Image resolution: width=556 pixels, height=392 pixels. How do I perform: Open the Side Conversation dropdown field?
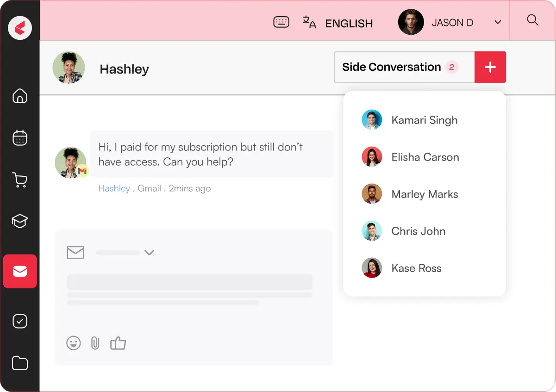coord(405,67)
